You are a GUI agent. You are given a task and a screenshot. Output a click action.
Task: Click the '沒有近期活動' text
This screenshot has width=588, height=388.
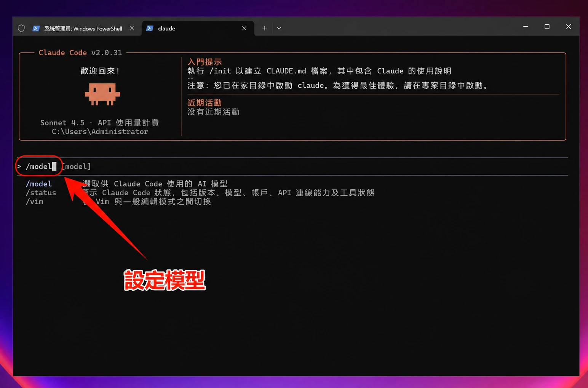click(x=213, y=112)
